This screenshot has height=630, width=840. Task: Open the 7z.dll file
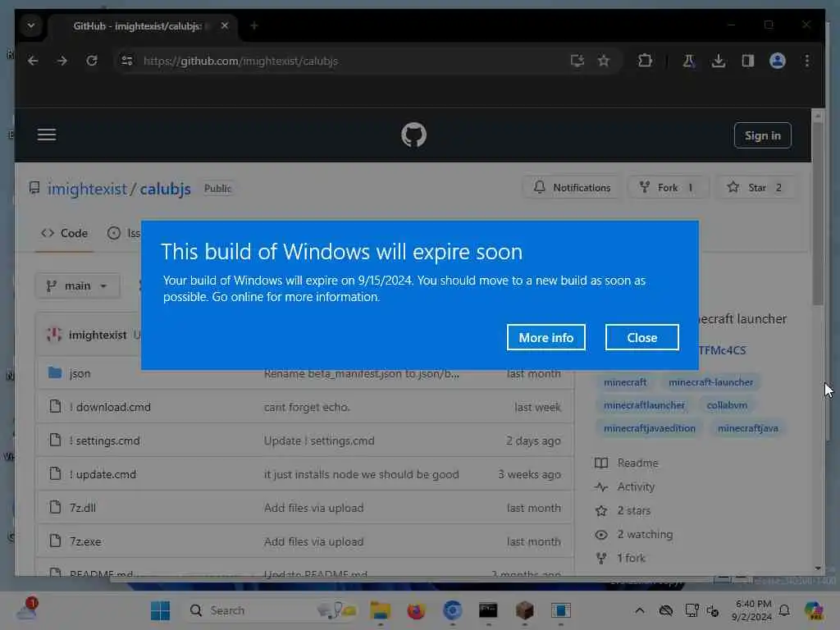point(83,508)
